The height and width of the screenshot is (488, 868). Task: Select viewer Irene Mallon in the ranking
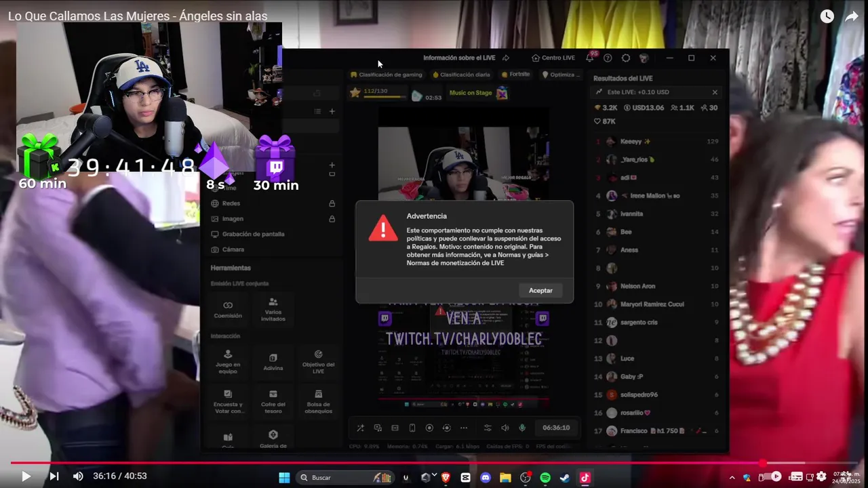pyautogui.click(x=656, y=196)
